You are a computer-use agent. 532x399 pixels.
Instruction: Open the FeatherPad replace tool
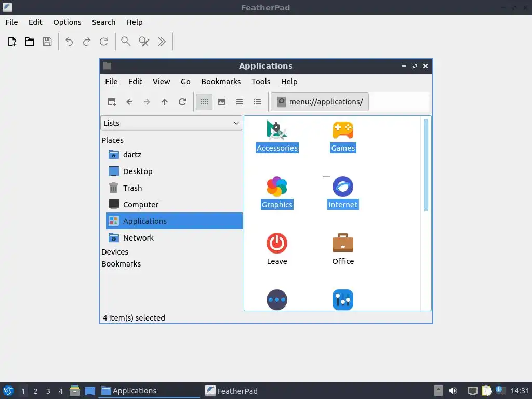(144, 42)
